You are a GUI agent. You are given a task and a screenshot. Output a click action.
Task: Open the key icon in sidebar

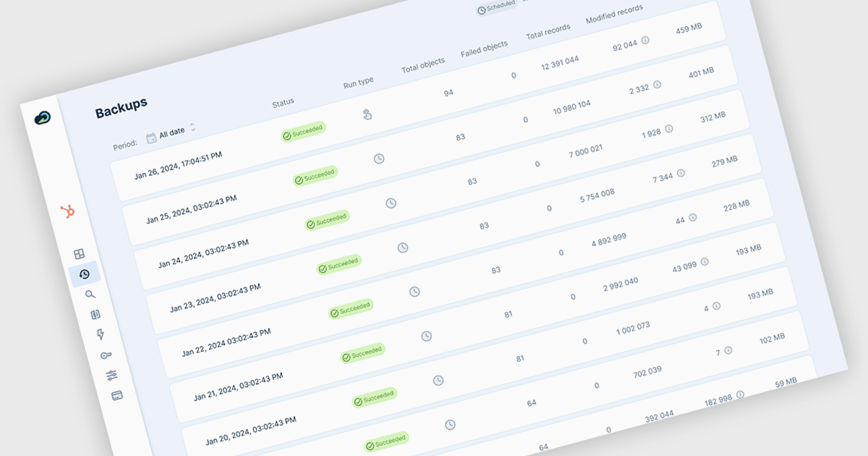click(106, 355)
